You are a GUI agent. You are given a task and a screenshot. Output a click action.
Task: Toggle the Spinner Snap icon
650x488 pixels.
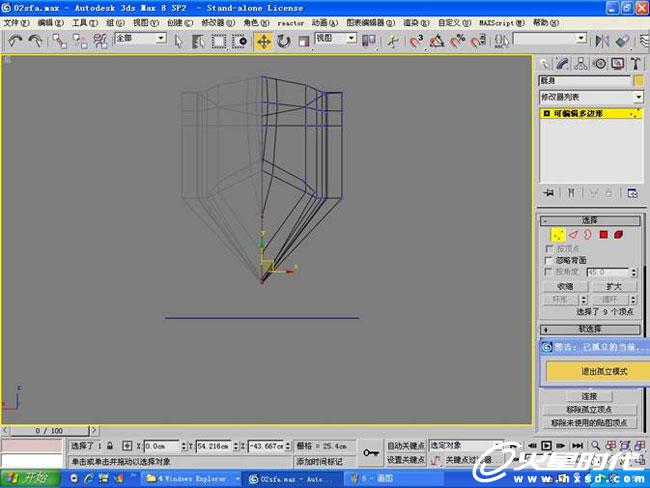[x=478, y=41]
